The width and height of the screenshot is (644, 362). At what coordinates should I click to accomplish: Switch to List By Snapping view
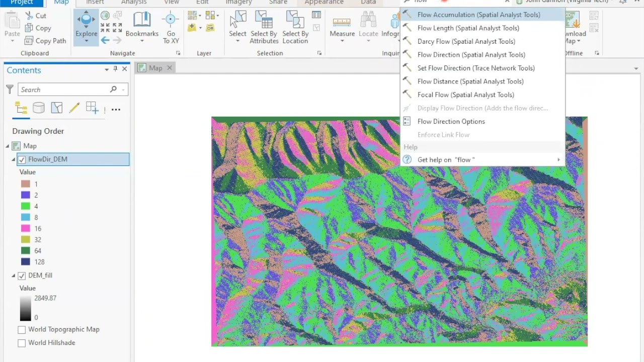point(92,108)
